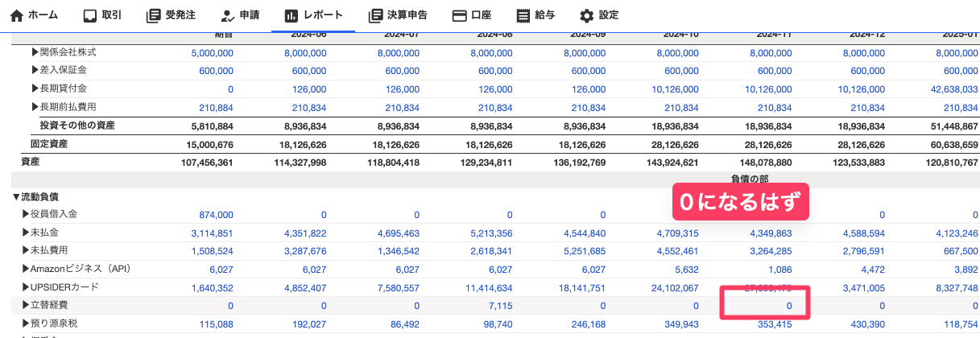
Task: Open 関係会社株式 opening value 5,000,000
Action: tap(213, 52)
